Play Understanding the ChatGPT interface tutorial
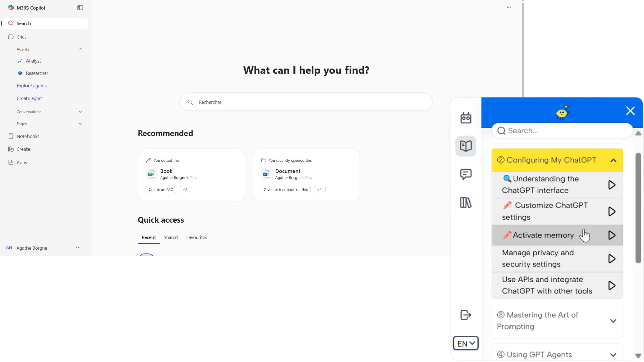 pos(612,185)
